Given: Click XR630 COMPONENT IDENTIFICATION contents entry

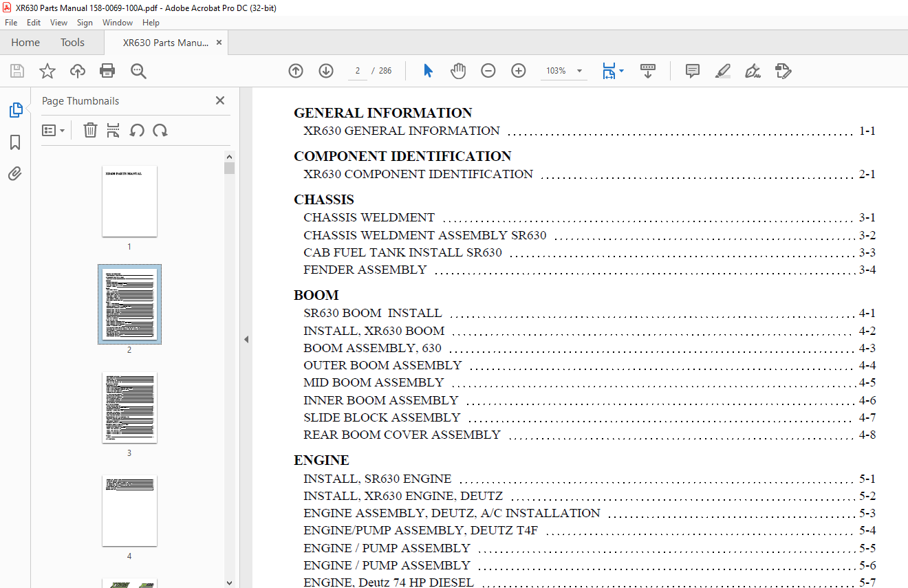Looking at the screenshot, I should point(589,174).
